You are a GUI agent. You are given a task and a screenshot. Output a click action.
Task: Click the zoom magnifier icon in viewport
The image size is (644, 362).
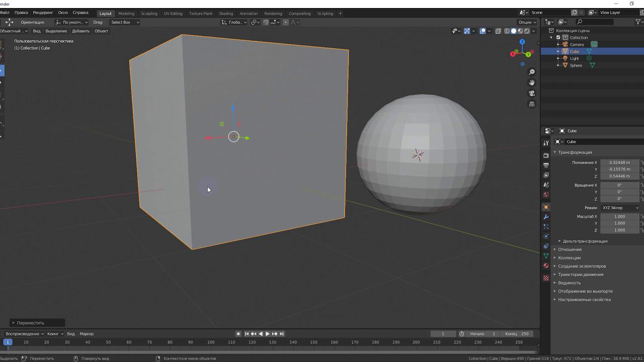532,72
